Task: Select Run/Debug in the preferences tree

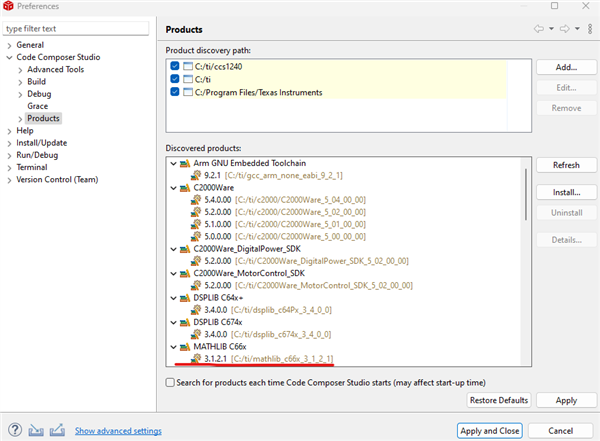Action: 37,155
